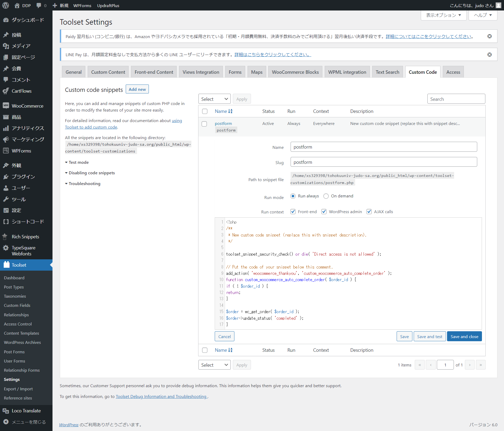The width and height of the screenshot is (504, 431).
Task: Open the 固定ページ pages icon
Action: 6,57
